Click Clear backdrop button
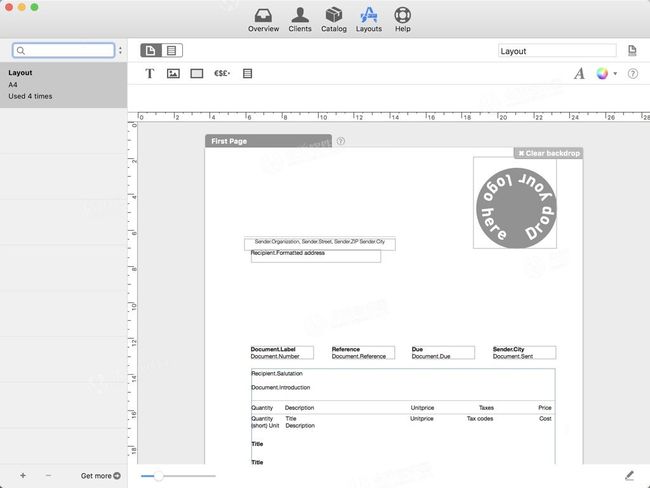Screen dimensions: 650x488 [x=549, y=153]
